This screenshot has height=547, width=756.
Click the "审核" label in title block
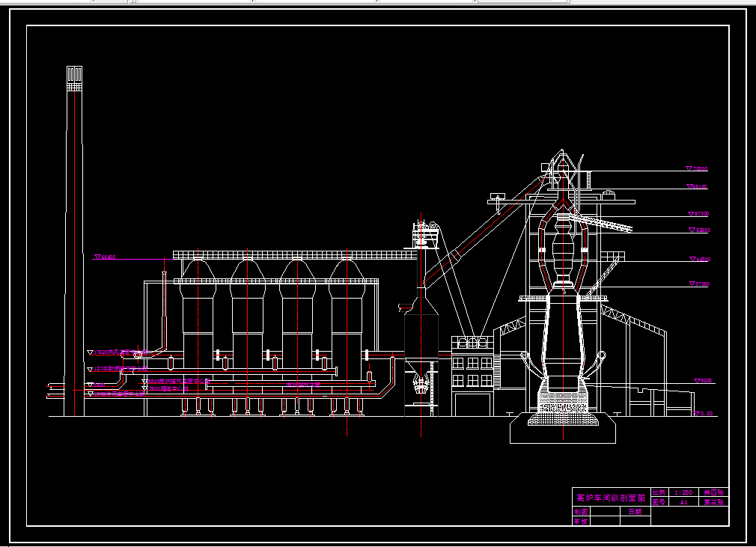pyautogui.click(x=581, y=521)
